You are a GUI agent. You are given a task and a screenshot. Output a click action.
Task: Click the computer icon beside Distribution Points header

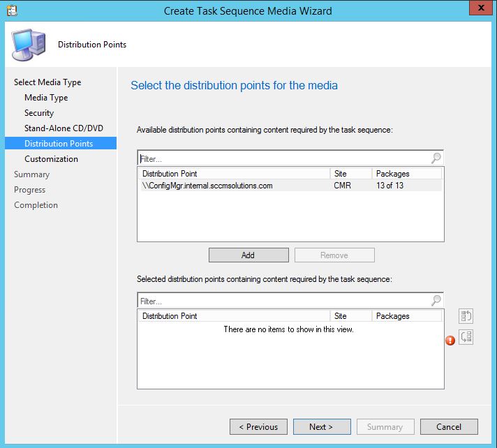29,45
